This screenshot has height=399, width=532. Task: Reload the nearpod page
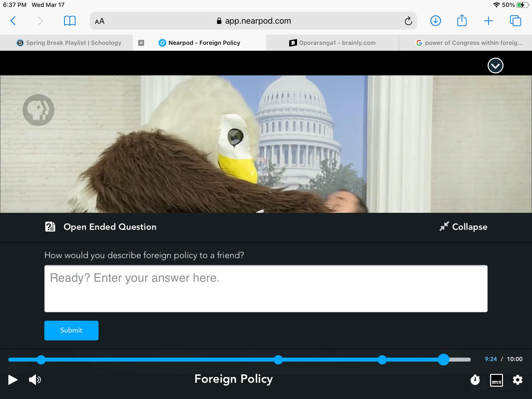coord(408,21)
